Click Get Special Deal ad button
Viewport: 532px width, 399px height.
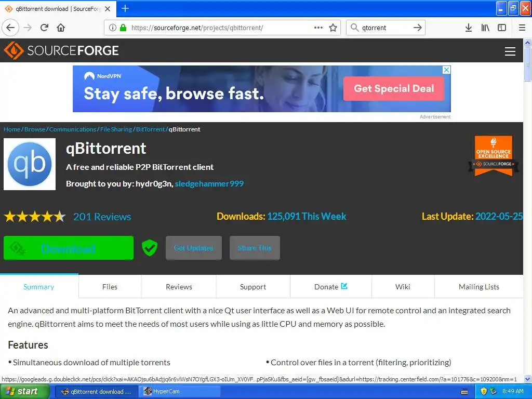tap(394, 88)
